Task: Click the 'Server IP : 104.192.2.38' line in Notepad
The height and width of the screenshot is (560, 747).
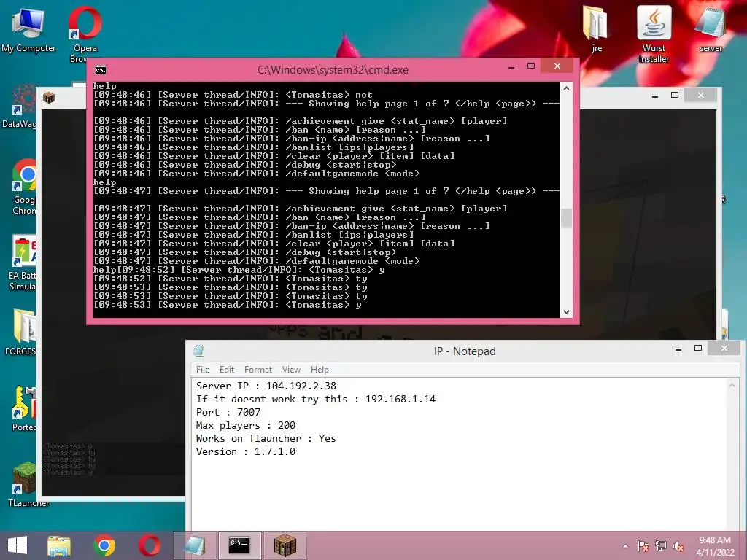Action: click(x=266, y=386)
